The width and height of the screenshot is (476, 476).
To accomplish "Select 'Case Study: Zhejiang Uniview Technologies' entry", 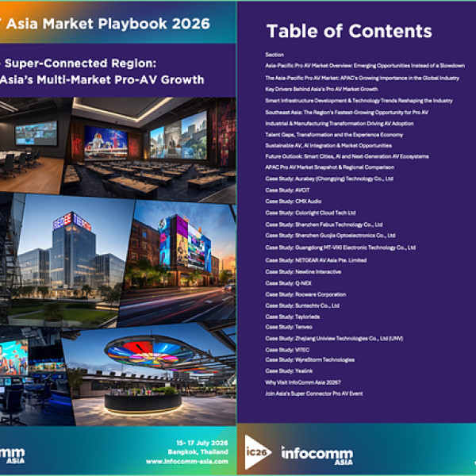I will coord(334,339).
